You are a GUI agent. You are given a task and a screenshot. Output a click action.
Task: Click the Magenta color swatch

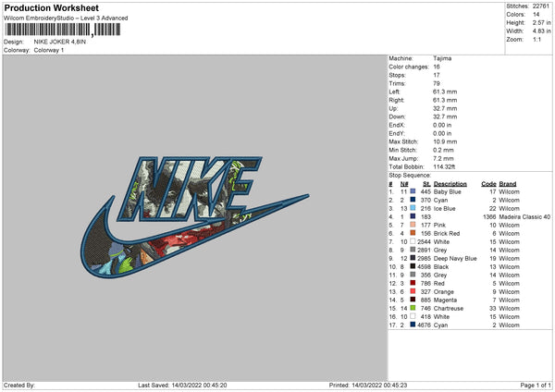click(x=413, y=300)
